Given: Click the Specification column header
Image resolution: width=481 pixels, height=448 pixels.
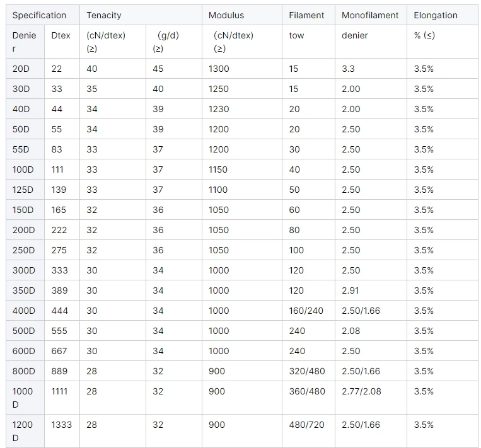Looking at the screenshot, I should (39, 15).
